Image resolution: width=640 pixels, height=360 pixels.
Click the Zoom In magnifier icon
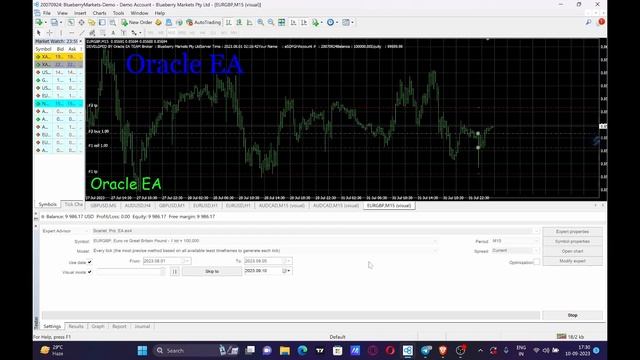pyautogui.click(x=260, y=22)
